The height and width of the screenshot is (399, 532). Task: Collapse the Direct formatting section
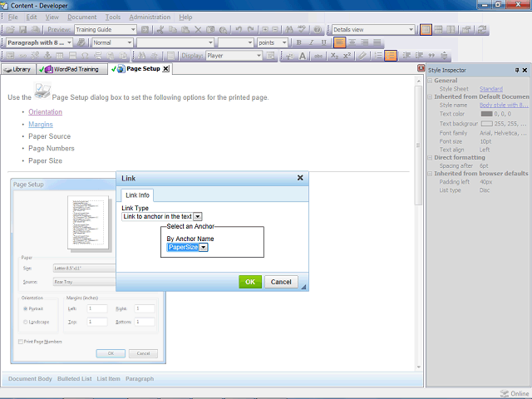coord(431,158)
